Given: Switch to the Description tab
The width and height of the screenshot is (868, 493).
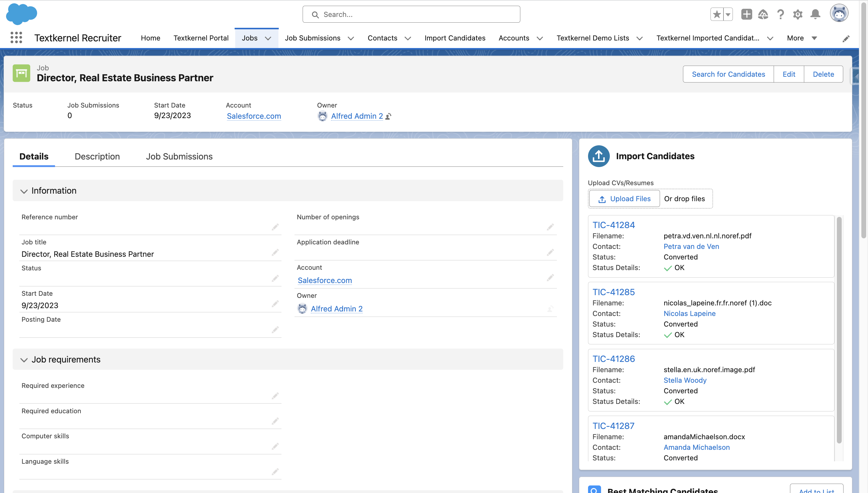Looking at the screenshot, I should 97,156.
